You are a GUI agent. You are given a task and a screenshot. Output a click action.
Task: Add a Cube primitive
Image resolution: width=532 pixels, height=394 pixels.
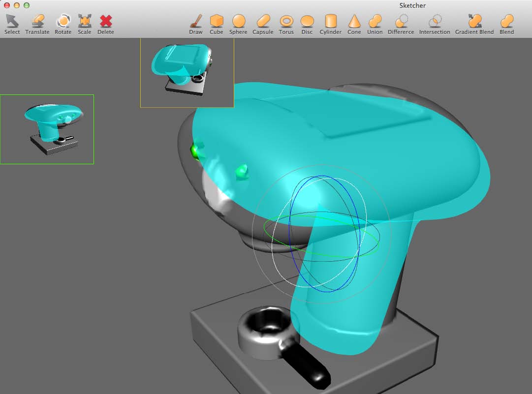point(217,25)
